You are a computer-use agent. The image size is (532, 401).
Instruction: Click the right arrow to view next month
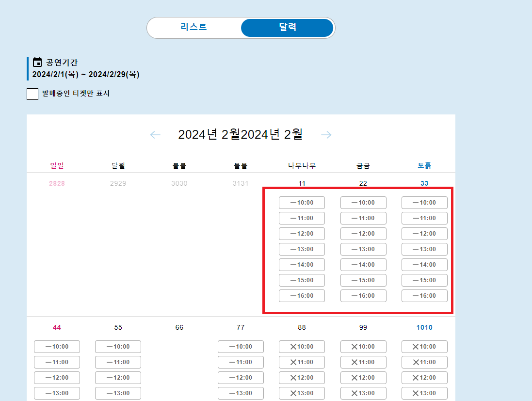(x=326, y=134)
